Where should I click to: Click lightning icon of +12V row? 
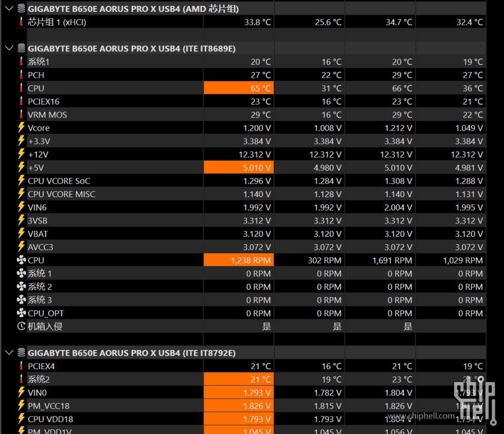pyautogui.click(x=21, y=154)
